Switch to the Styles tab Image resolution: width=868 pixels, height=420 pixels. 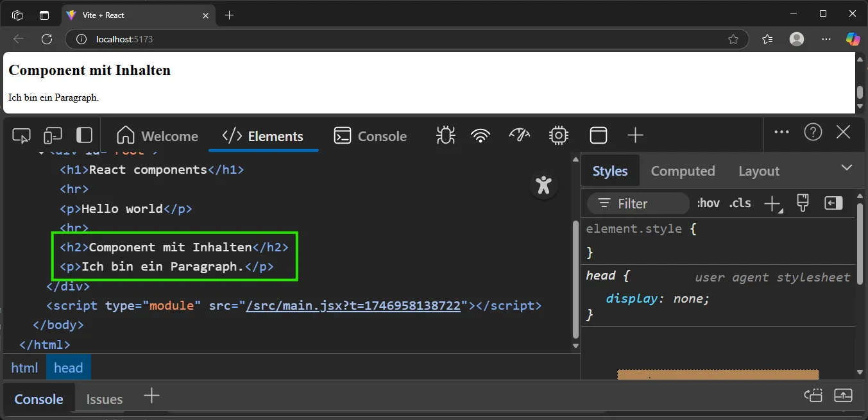tap(610, 171)
